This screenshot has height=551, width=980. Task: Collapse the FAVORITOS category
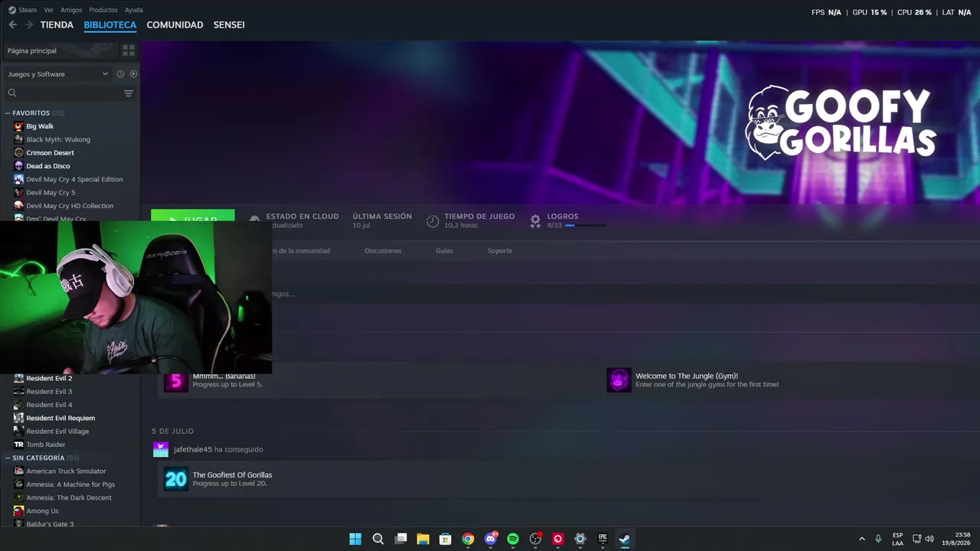8,113
